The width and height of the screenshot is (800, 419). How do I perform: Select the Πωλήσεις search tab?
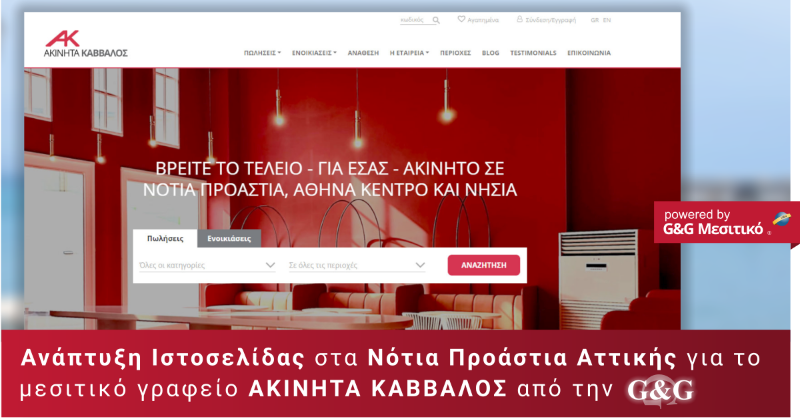pos(165,238)
